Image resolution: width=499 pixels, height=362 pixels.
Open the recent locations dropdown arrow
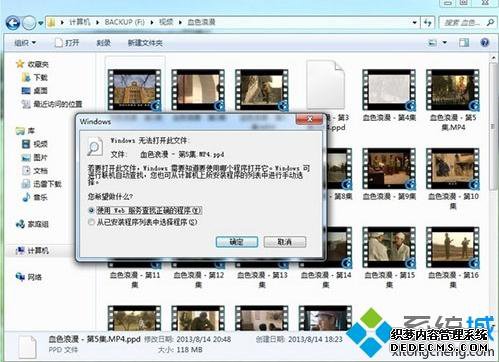click(x=41, y=23)
